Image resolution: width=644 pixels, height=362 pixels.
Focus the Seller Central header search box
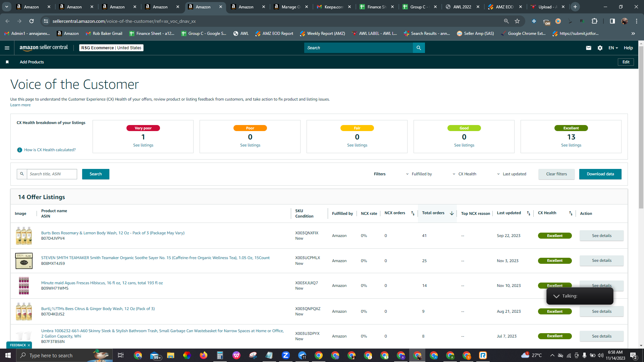(x=359, y=48)
